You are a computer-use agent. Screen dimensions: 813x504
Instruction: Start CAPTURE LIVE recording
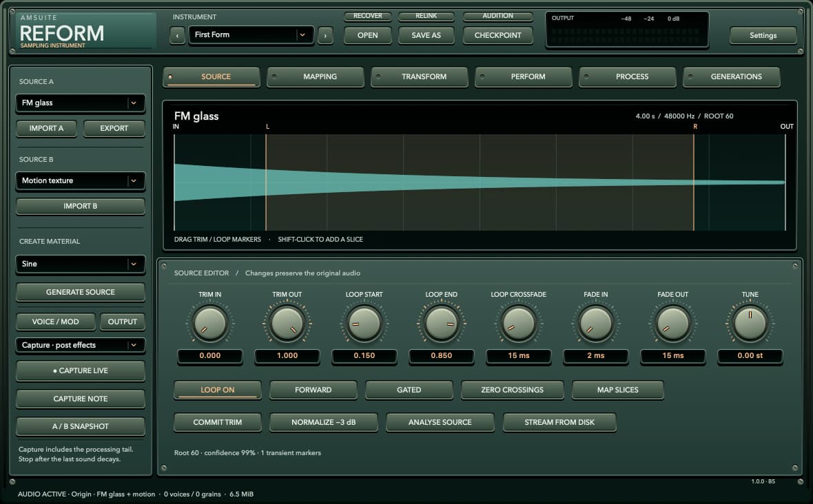tap(81, 371)
